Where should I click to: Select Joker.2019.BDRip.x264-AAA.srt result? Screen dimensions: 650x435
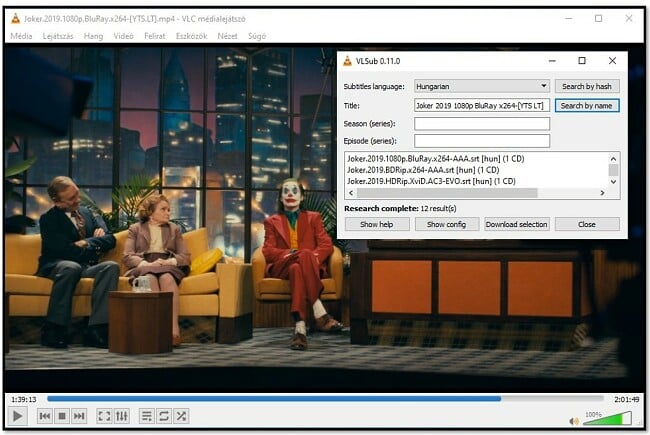click(x=423, y=170)
